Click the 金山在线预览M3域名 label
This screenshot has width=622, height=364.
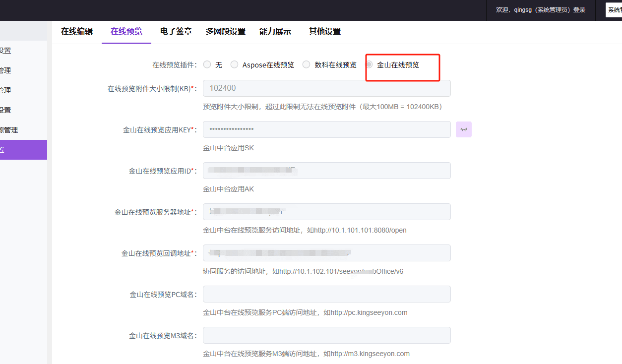(x=163, y=336)
